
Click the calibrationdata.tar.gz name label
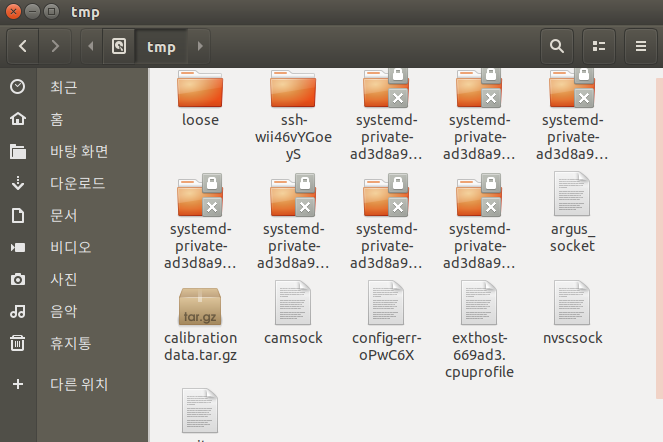point(200,346)
